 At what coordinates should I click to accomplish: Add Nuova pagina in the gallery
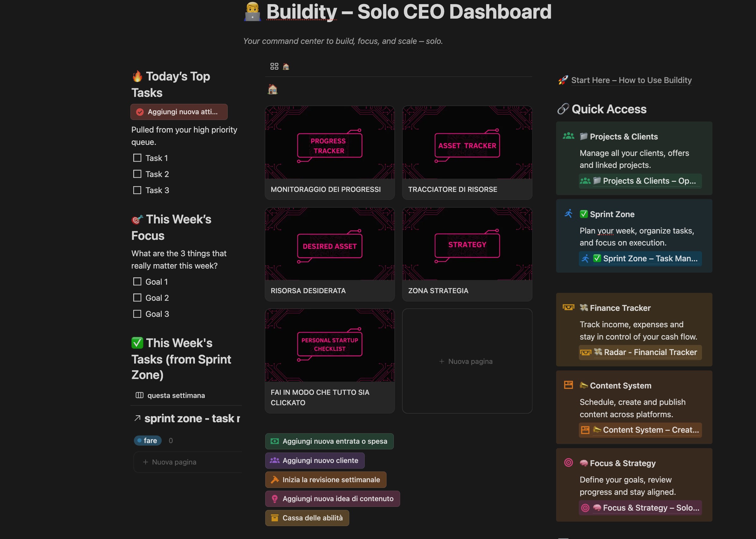point(467,361)
